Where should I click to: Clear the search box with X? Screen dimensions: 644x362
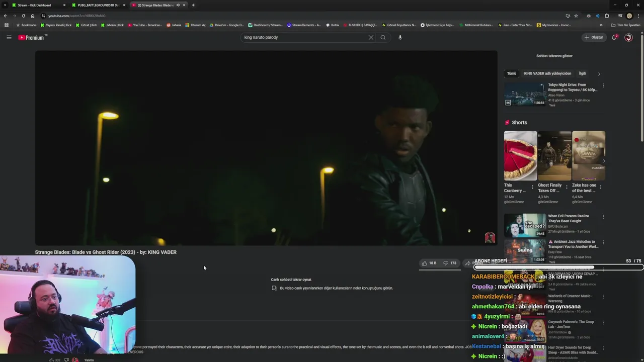tap(371, 37)
